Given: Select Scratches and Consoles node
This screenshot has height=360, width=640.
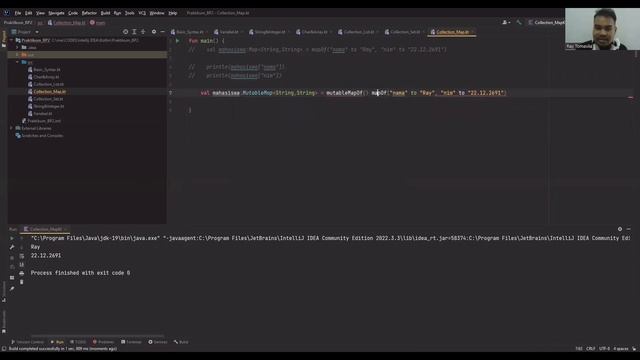Looking at the screenshot, I should pyautogui.click(x=39, y=136).
